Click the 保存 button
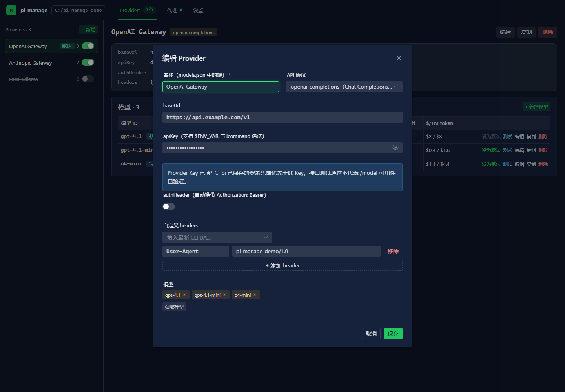Screen dimensions: 565x392 tap(393, 334)
